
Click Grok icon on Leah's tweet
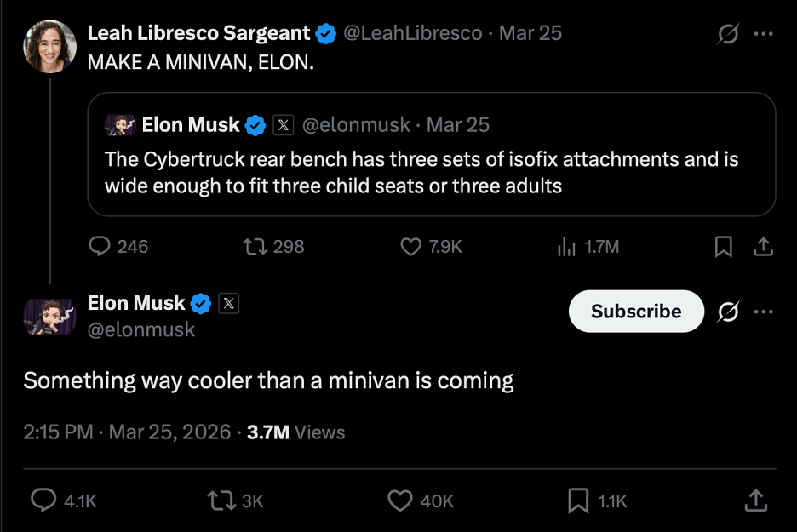pos(727,34)
